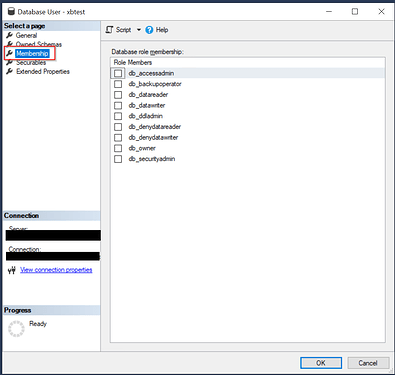Enable the db_datareader role checkbox
This screenshot has height=375, width=395.
point(118,95)
